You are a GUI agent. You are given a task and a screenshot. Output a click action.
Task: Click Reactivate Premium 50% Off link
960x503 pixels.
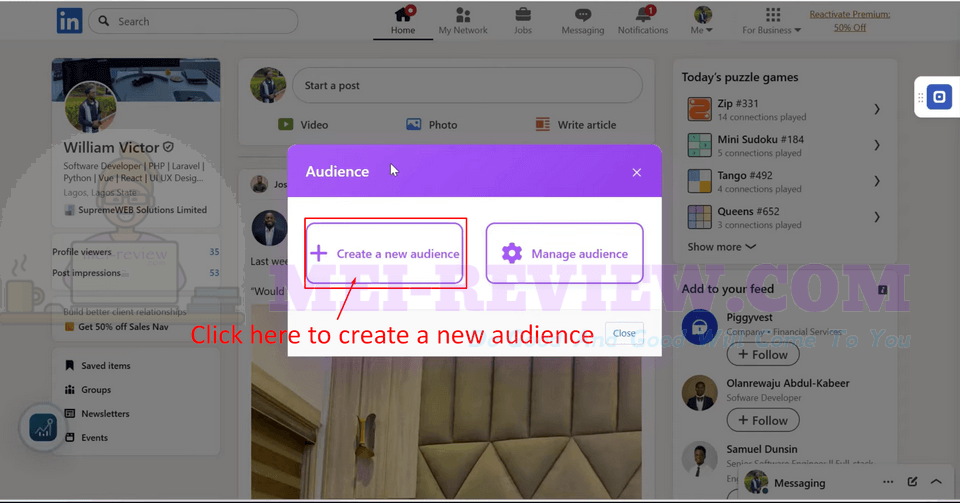click(850, 21)
